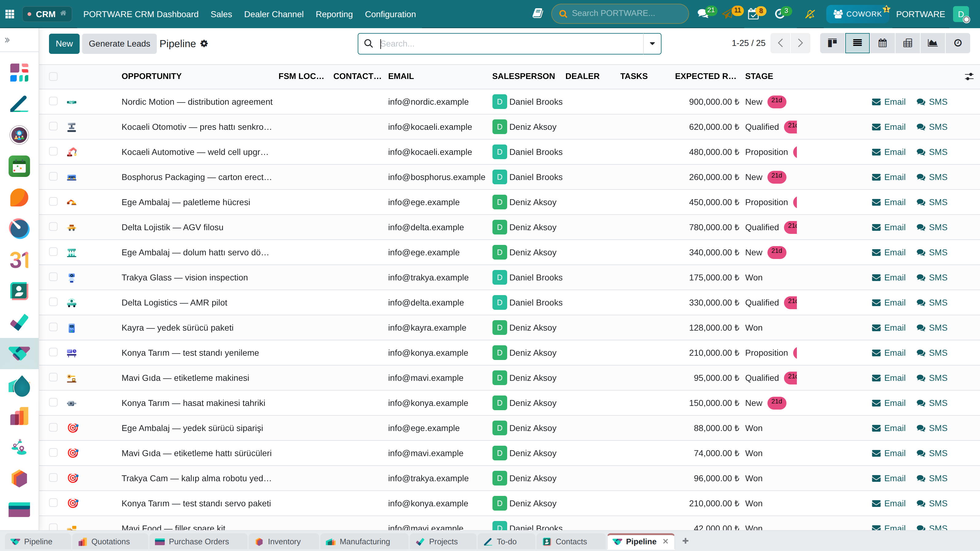
Task: Open dashboard tiles app in sidebar
Action: (x=19, y=73)
